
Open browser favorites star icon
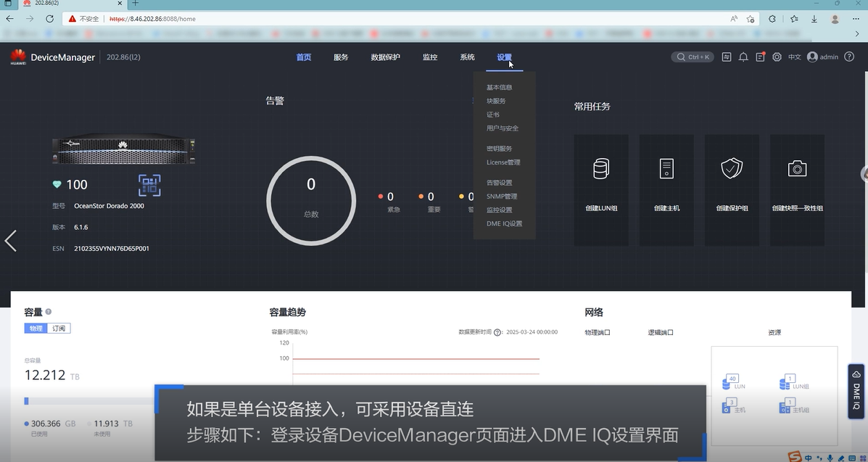pos(794,19)
